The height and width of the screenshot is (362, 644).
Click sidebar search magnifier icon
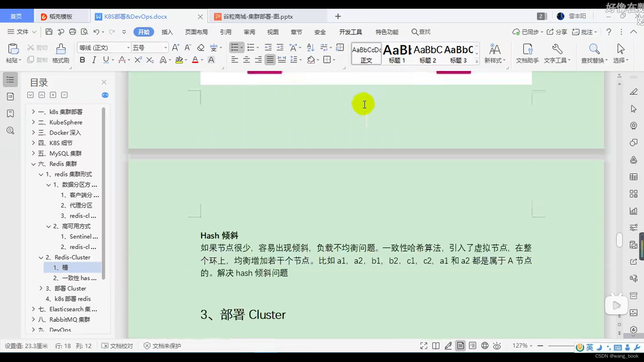point(10,130)
